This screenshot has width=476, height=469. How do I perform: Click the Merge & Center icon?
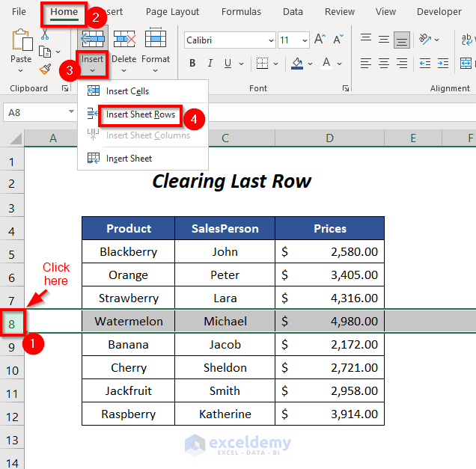(x=466, y=64)
